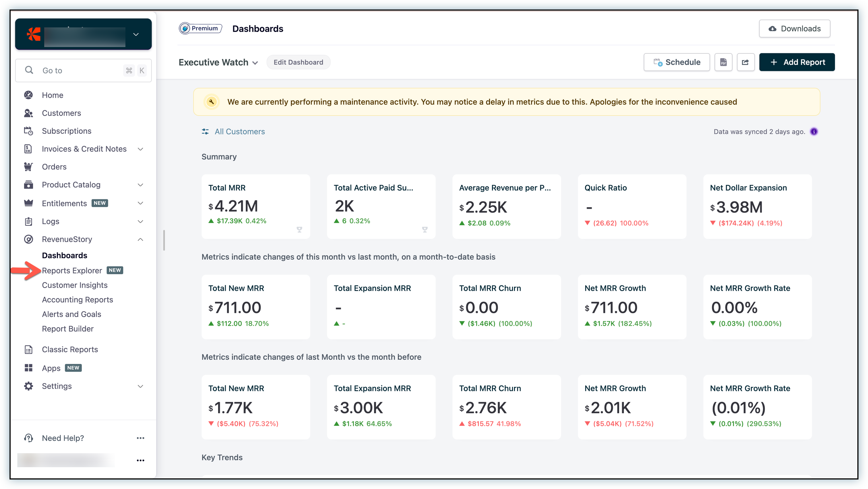Click the Apps grid icon
Image resolution: width=868 pixels, height=489 pixels.
28,368
